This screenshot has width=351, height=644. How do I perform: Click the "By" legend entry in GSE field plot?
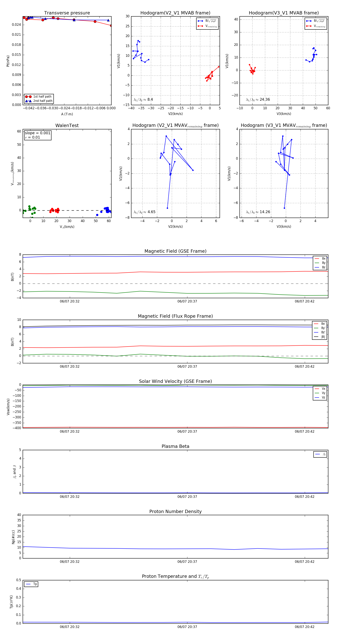pos(320,263)
